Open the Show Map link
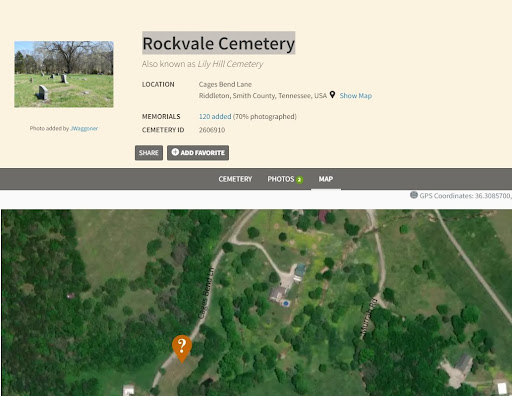Screen dimensions: 512x396 pos(355,96)
